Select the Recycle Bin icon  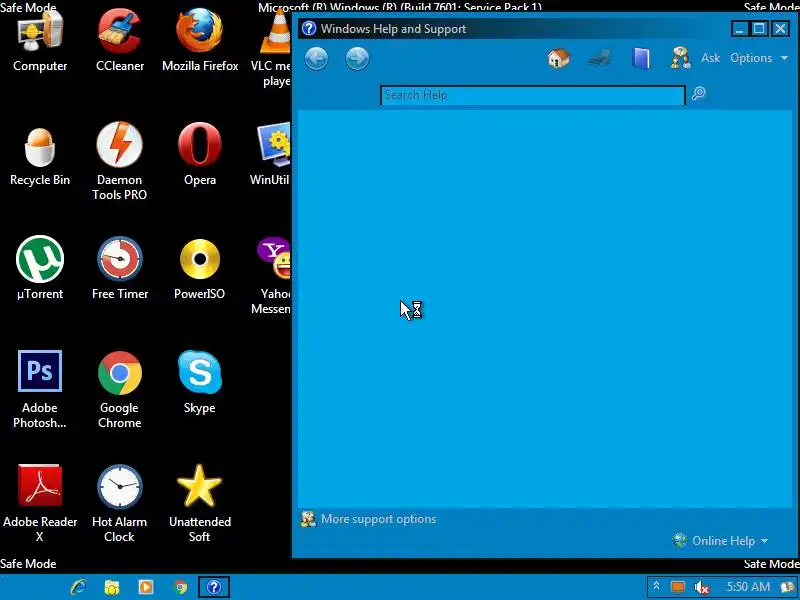point(40,157)
